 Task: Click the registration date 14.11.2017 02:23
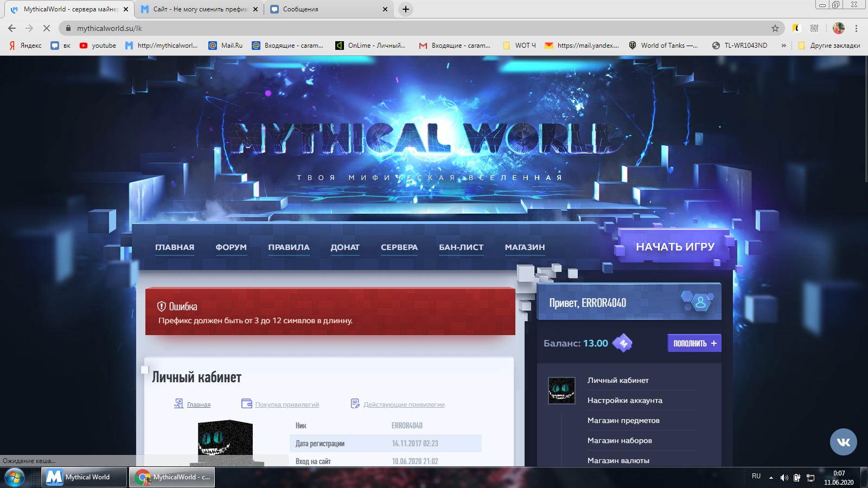[415, 444]
